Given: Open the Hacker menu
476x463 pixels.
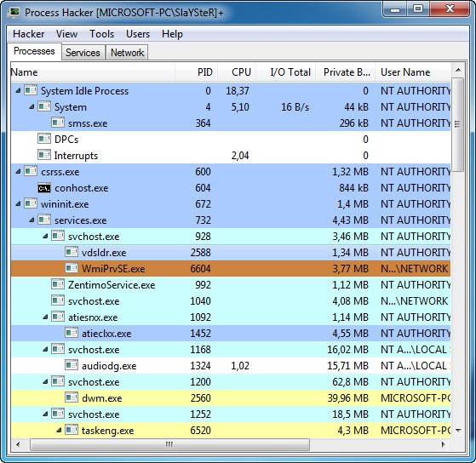Looking at the screenshot, I should [29, 34].
